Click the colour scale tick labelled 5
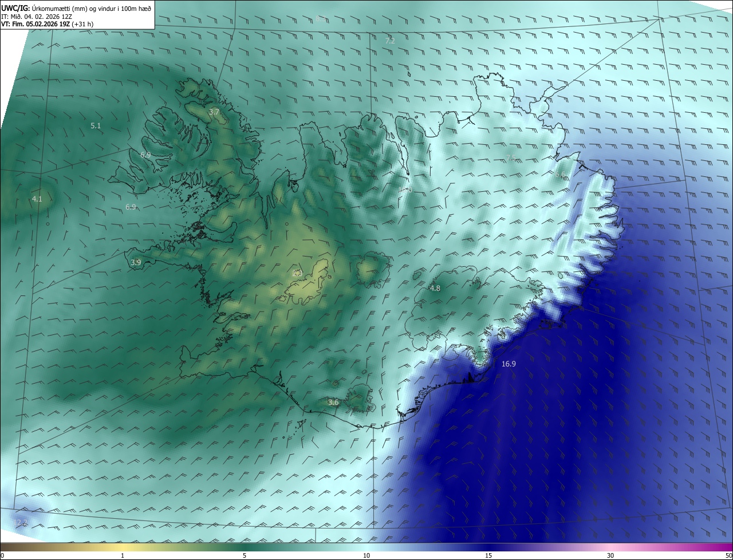Image resolution: width=733 pixels, height=560 pixels. [x=245, y=555]
